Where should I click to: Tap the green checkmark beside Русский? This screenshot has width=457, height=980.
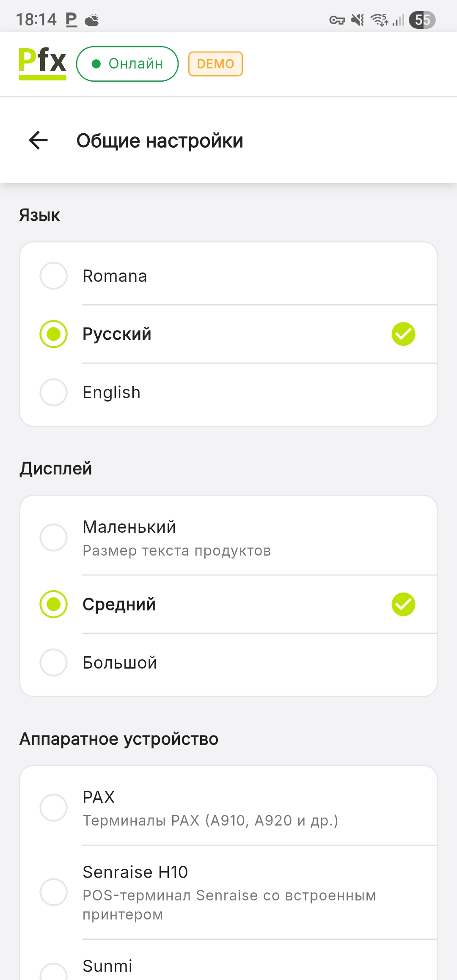[x=403, y=334]
